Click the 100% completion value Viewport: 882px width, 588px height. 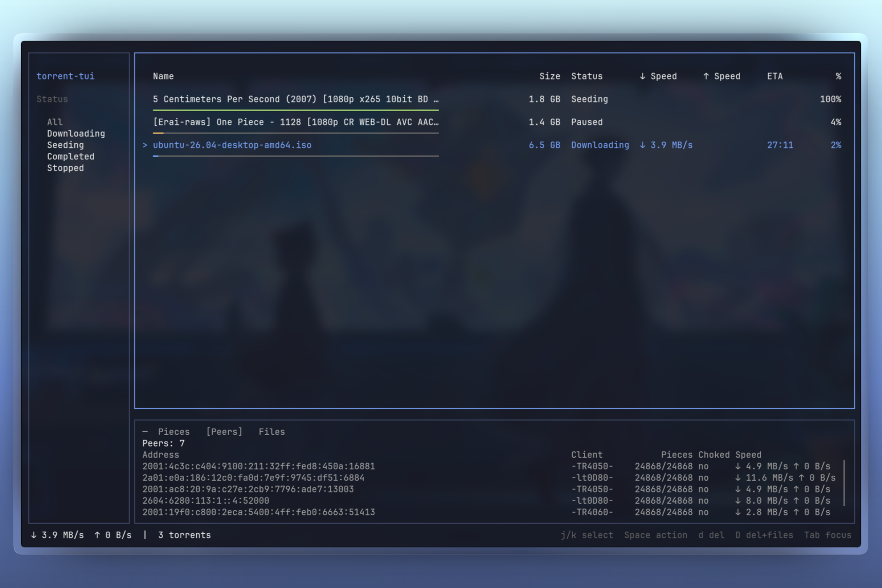[x=831, y=99]
